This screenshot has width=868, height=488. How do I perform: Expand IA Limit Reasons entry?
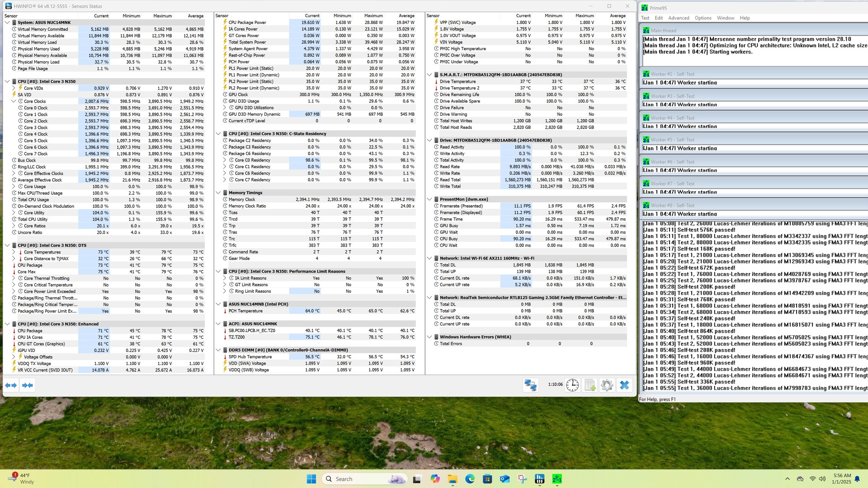click(x=225, y=278)
